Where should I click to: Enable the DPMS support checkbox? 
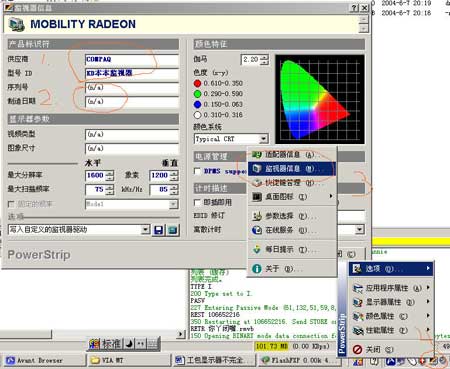tap(197, 171)
